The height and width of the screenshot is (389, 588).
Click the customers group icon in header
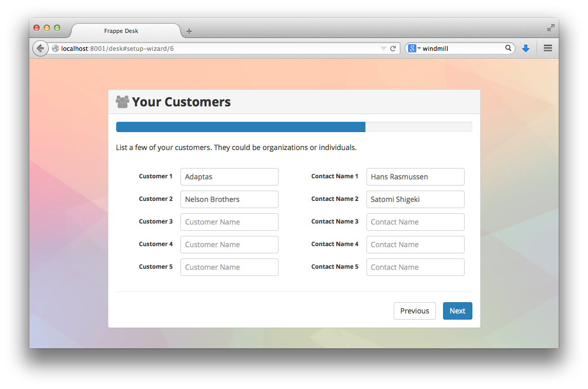(122, 102)
